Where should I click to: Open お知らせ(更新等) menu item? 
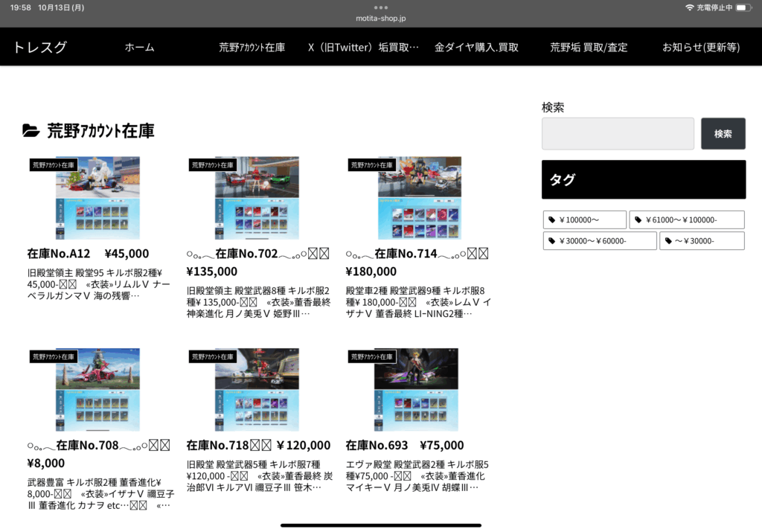[701, 48]
